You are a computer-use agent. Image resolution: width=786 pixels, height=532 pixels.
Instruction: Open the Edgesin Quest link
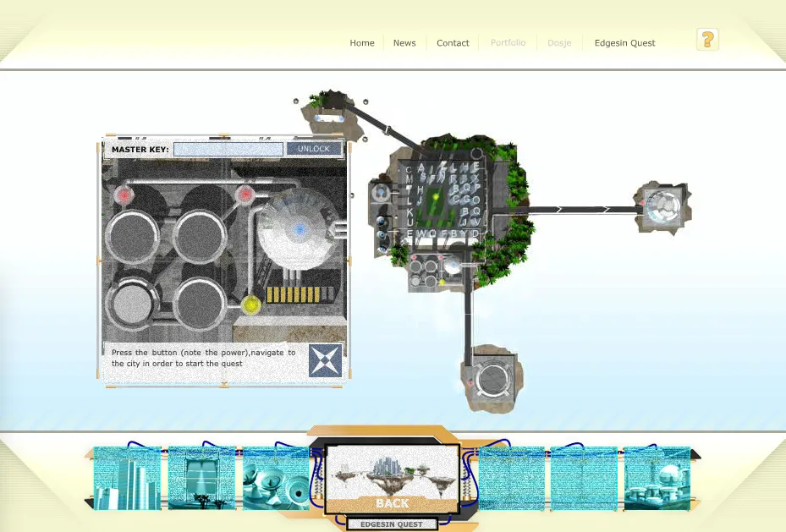[x=624, y=43]
